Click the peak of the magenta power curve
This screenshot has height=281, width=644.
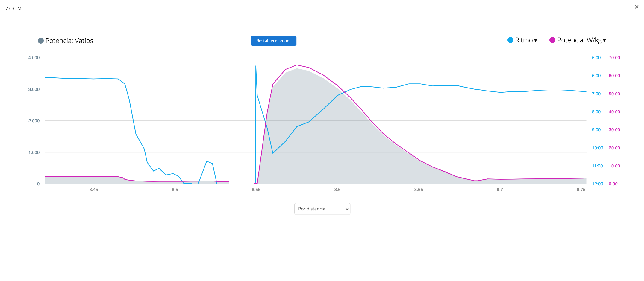297,65
